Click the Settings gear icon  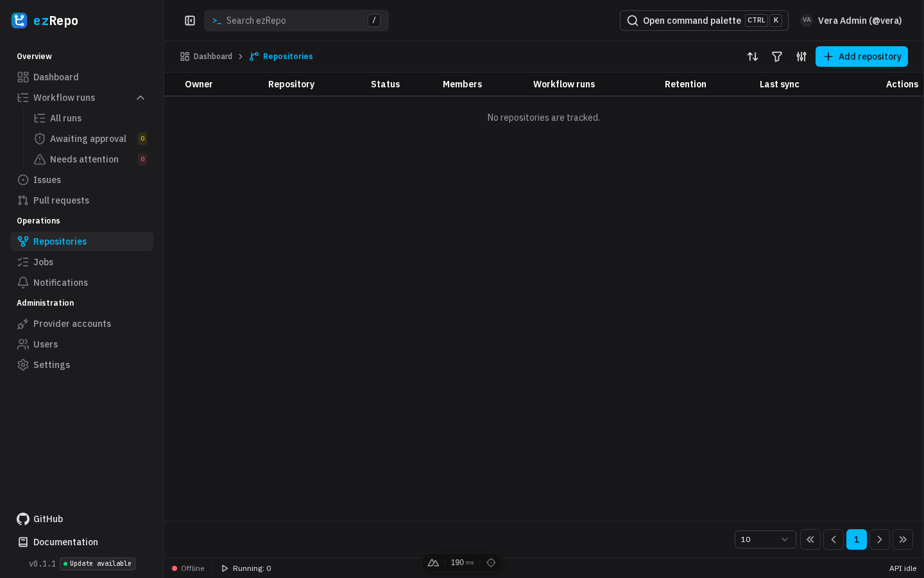pyautogui.click(x=23, y=365)
